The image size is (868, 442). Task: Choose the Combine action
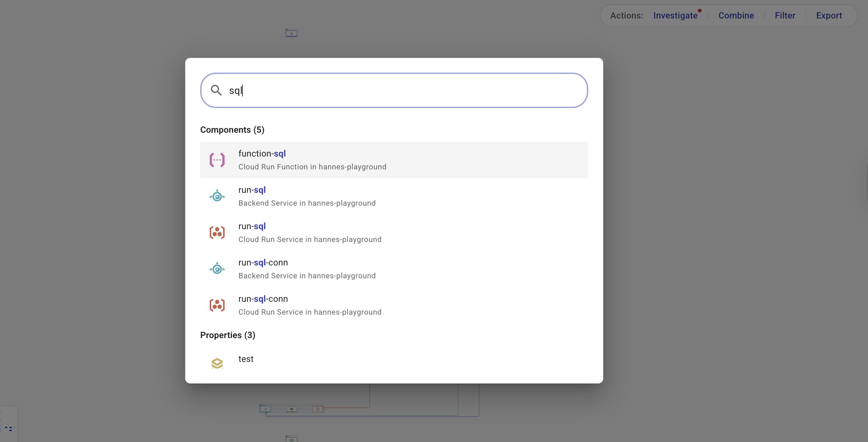737,15
